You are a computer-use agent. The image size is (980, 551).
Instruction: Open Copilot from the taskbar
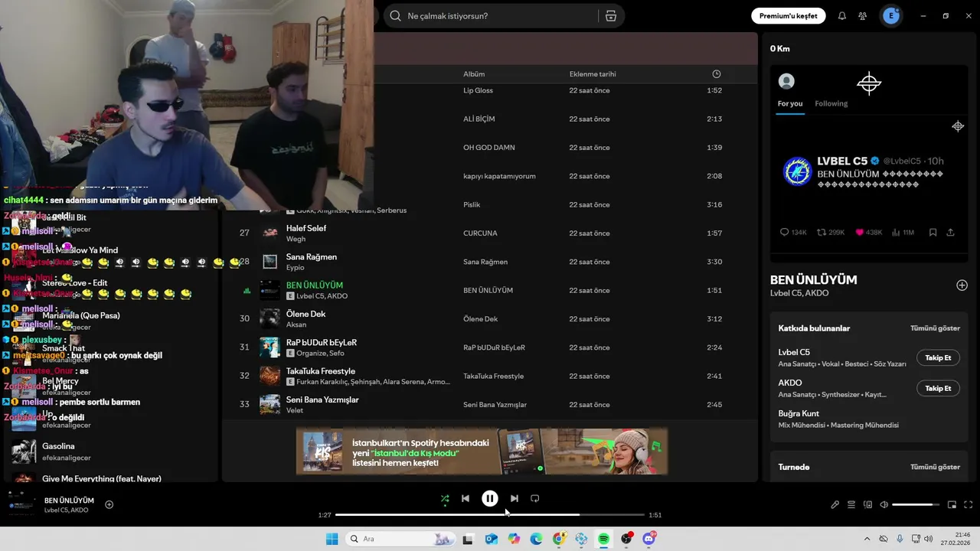514,539
